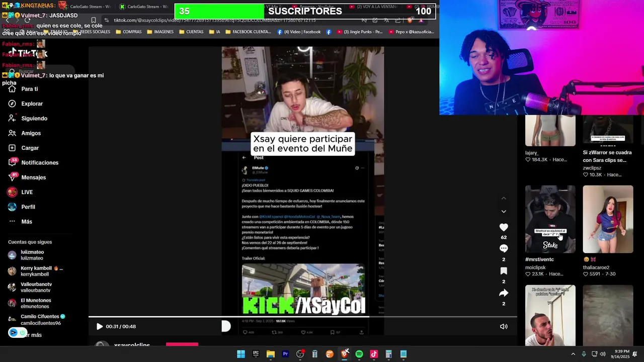Open Jingle Punks YouTube bookmark
This screenshot has height=362, width=644.
click(x=360, y=32)
